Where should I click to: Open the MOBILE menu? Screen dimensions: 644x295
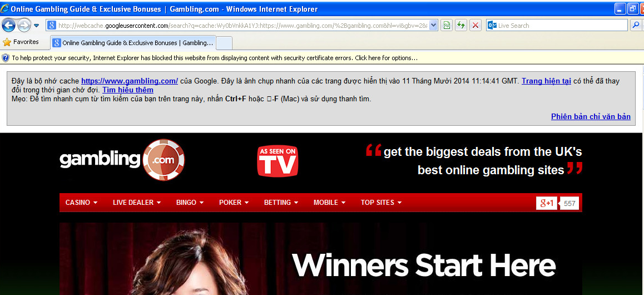pos(329,203)
